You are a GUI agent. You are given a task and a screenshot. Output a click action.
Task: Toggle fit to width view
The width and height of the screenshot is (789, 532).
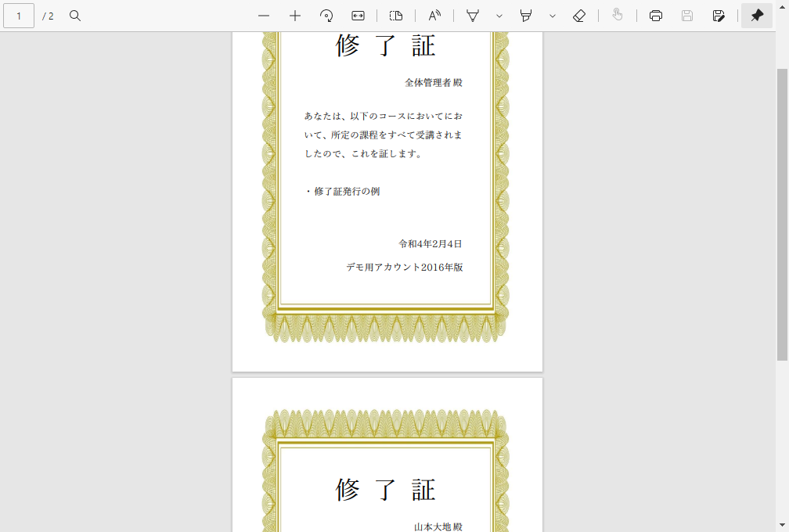pyautogui.click(x=358, y=16)
